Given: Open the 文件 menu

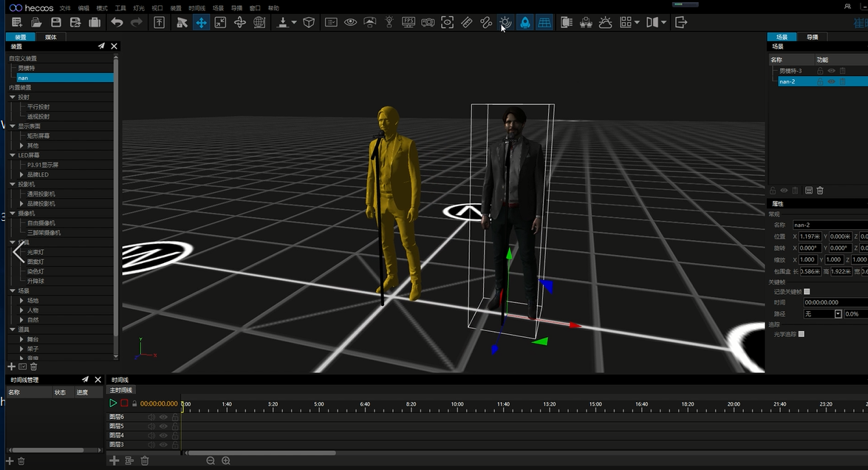Looking at the screenshot, I should (x=65, y=7).
